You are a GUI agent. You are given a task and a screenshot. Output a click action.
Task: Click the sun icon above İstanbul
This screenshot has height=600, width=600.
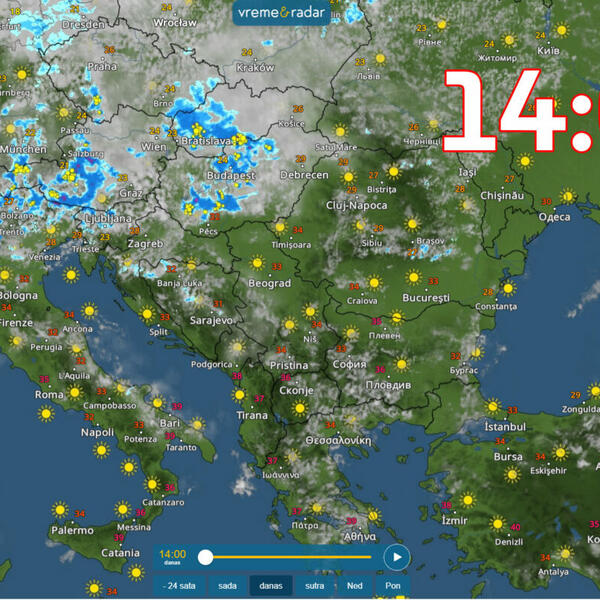pos(494,407)
